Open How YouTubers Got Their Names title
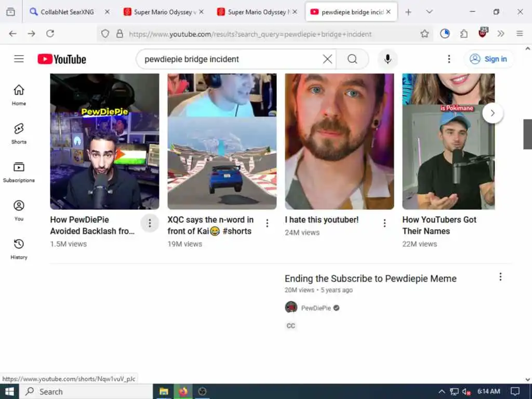 [x=440, y=225]
